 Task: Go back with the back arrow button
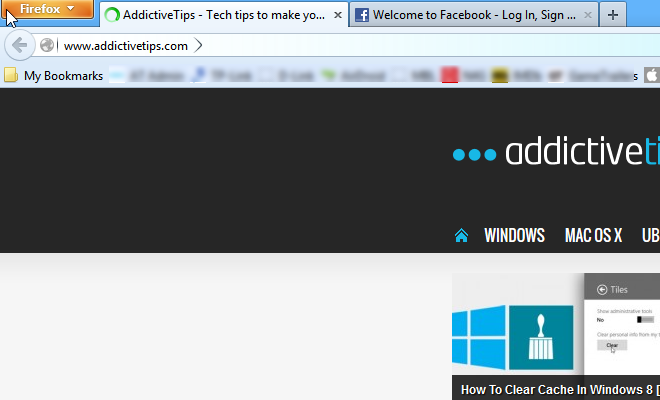(19, 45)
